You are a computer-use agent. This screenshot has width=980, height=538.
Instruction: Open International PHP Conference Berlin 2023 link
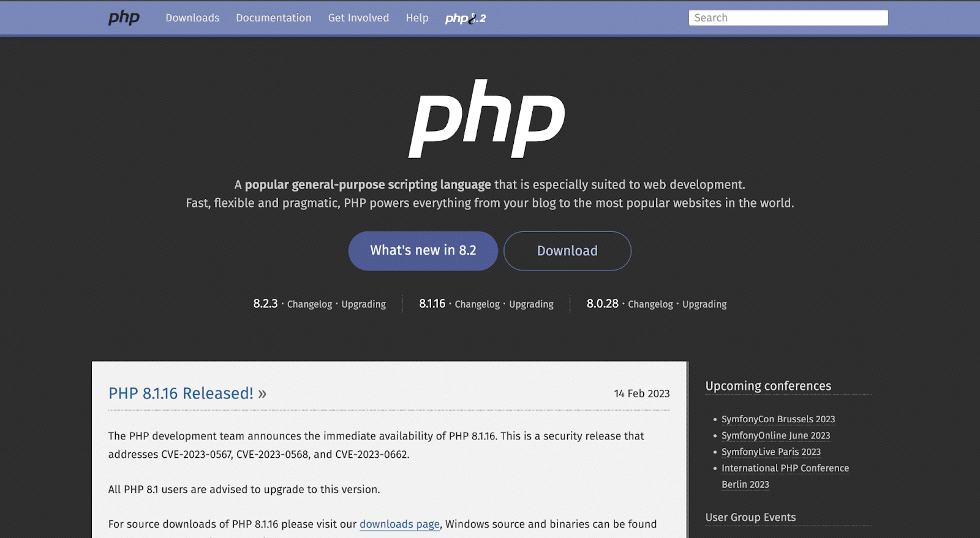pyautogui.click(x=785, y=476)
